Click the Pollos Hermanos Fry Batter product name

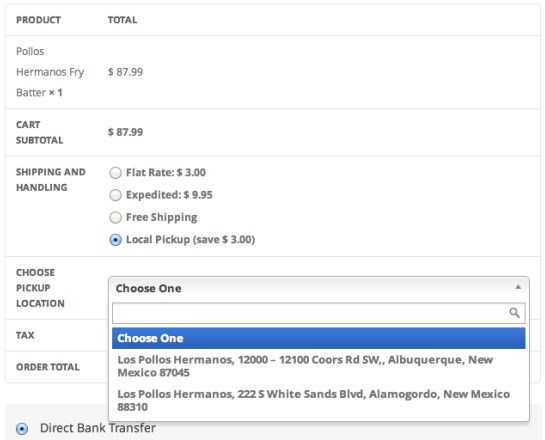click(x=50, y=72)
